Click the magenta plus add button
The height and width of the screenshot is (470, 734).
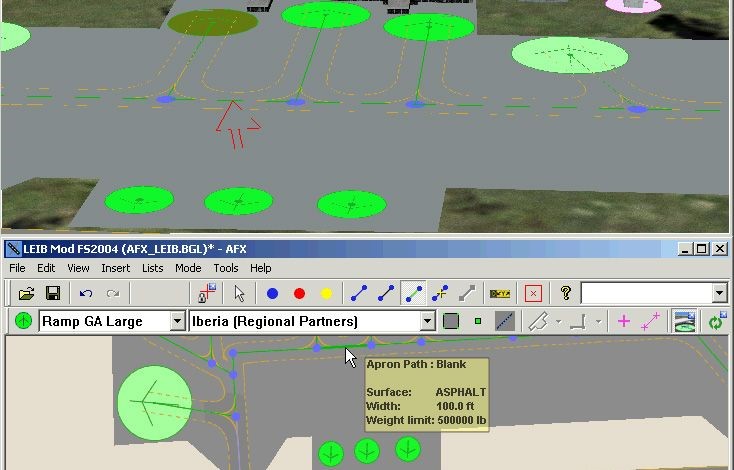[624, 321]
